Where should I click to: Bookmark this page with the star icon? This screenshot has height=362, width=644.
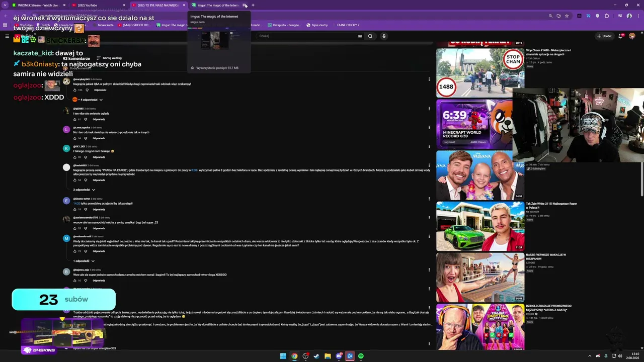567,16
